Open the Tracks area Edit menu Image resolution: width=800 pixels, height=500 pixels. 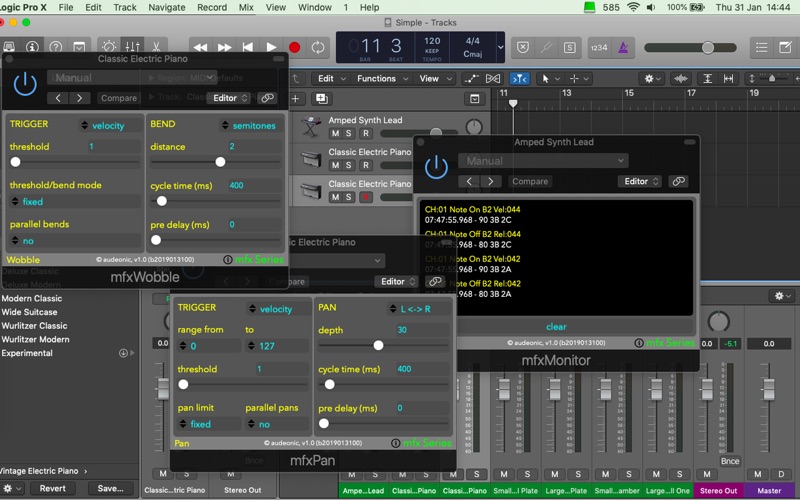(x=331, y=79)
